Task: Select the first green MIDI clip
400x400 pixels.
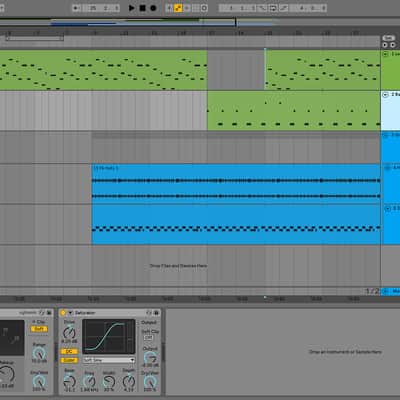Action: pos(103,70)
